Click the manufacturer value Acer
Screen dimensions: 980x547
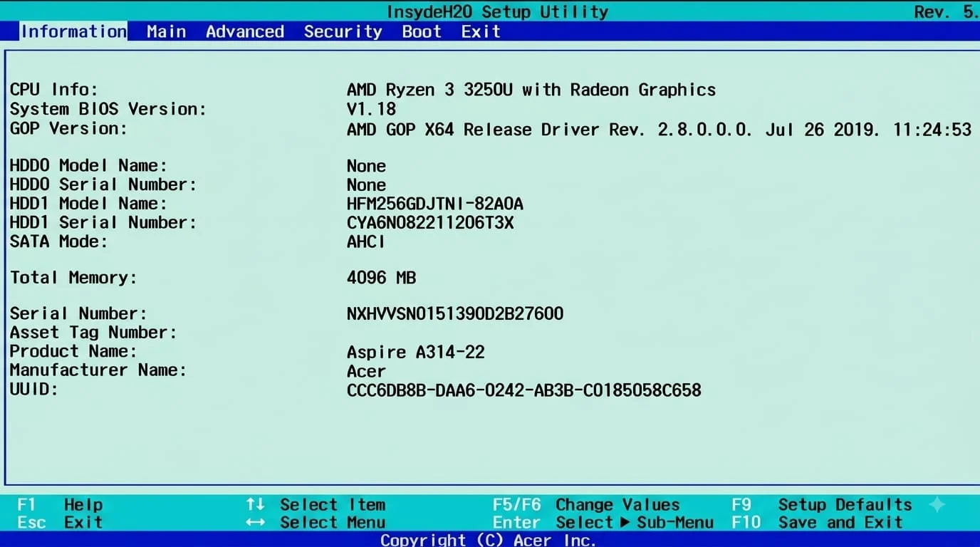(x=366, y=371)
